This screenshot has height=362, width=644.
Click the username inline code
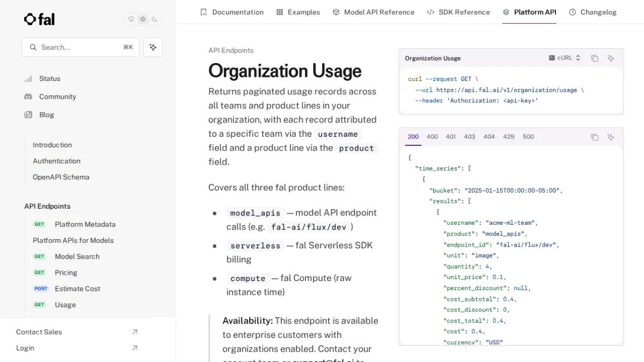coord(338,134)
